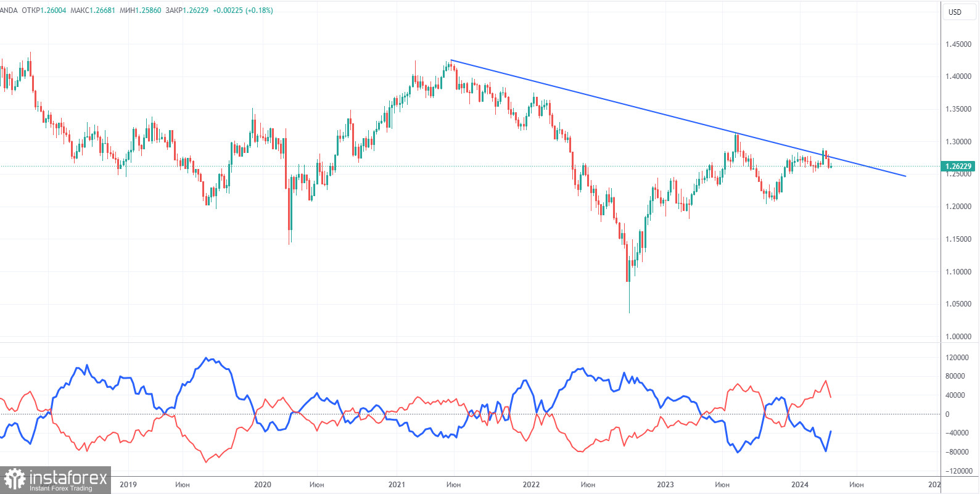The image size is (980, 494).
Task: Click the 2024 time axis label
Action: click(800, 484)
